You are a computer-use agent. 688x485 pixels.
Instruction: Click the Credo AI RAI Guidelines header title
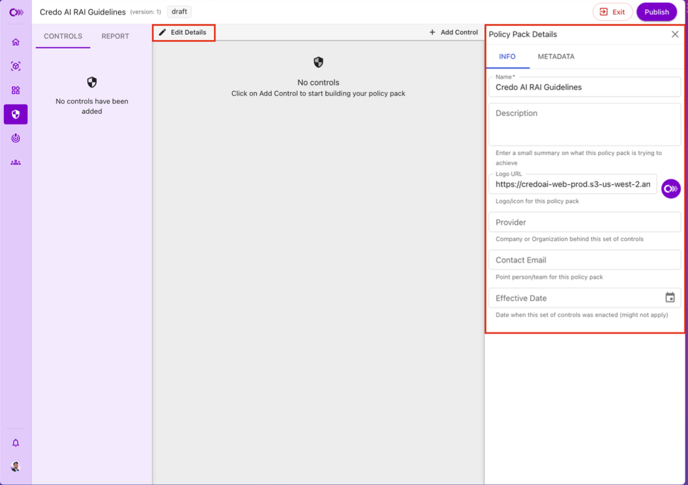pos(82,12)
